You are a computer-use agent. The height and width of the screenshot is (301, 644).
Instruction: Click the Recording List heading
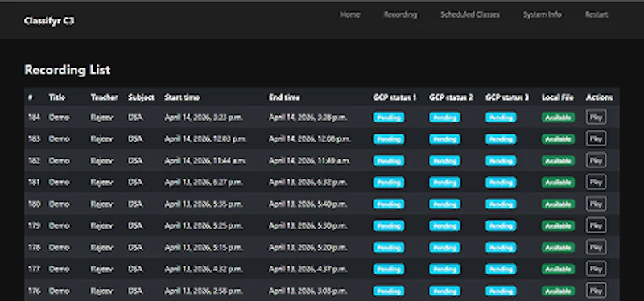(68, 70)
